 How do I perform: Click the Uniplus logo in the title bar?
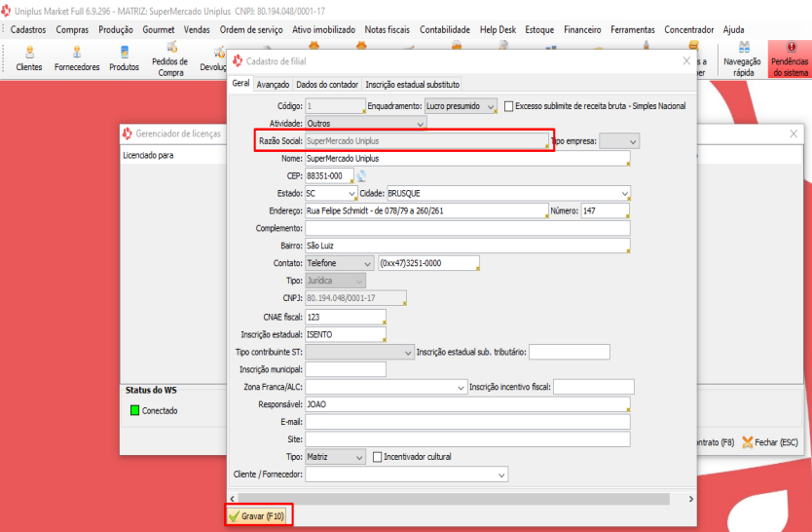click(6, 11)
